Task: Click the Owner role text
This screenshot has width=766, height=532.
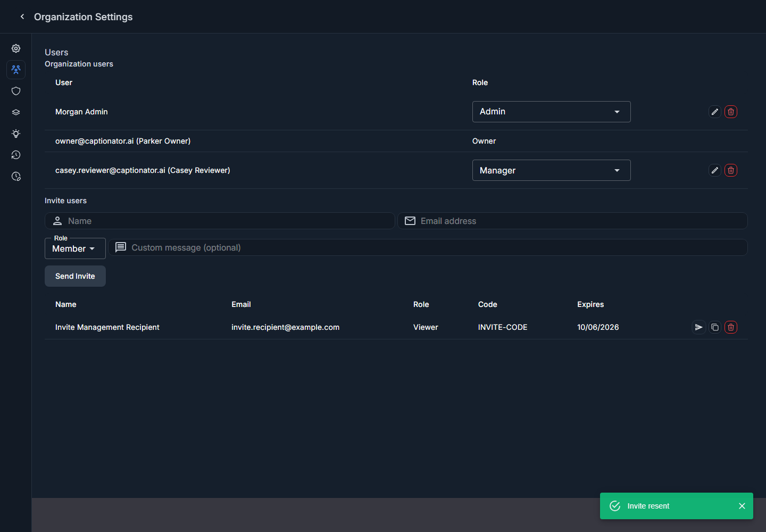Action: coord(484,141)
